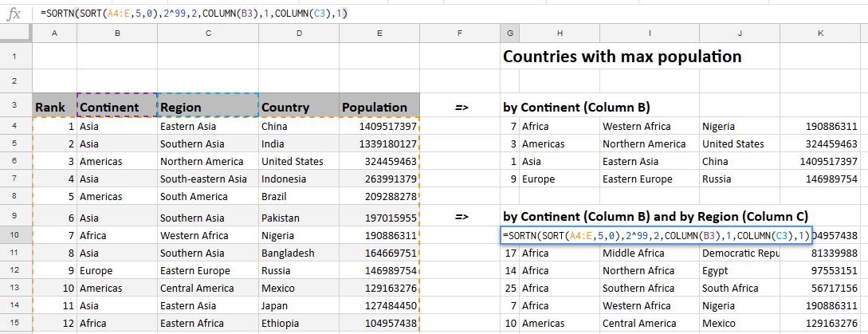Viewport: 868px width, 334px height.
Task: Select row 15 header
Action: click(x=16, y=324)
